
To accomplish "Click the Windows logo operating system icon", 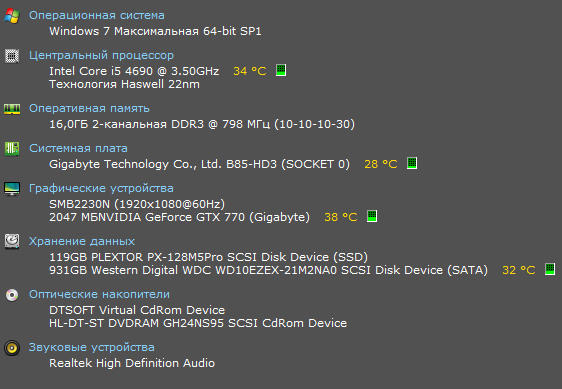I will 12,16.
